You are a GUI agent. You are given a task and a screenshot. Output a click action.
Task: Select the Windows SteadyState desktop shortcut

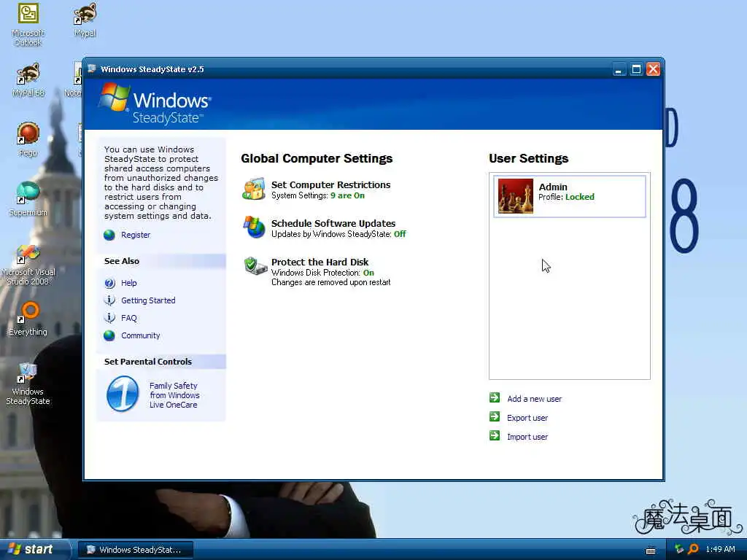click(28, 384)
